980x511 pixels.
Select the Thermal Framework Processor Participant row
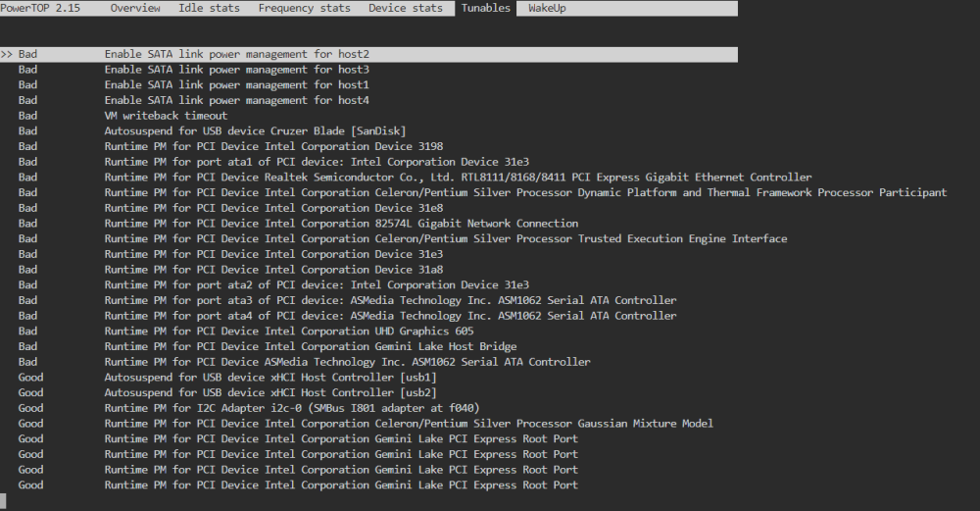click(482, 192)
